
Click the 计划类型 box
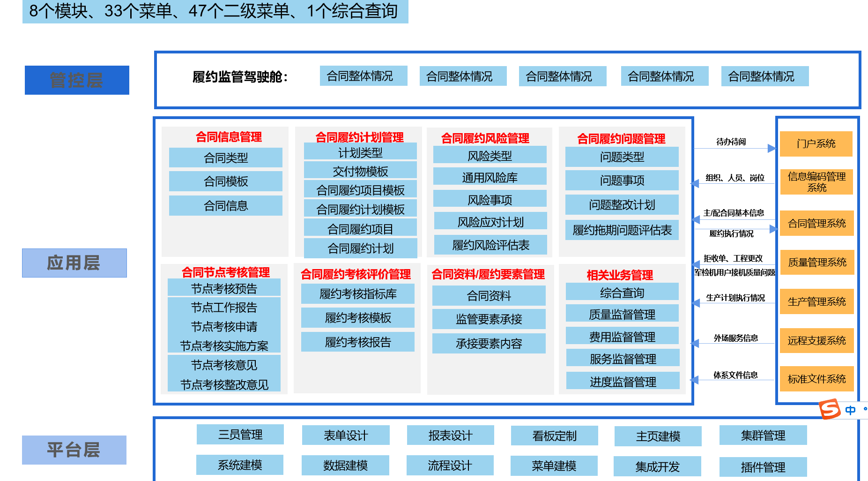tap(360, 152)
